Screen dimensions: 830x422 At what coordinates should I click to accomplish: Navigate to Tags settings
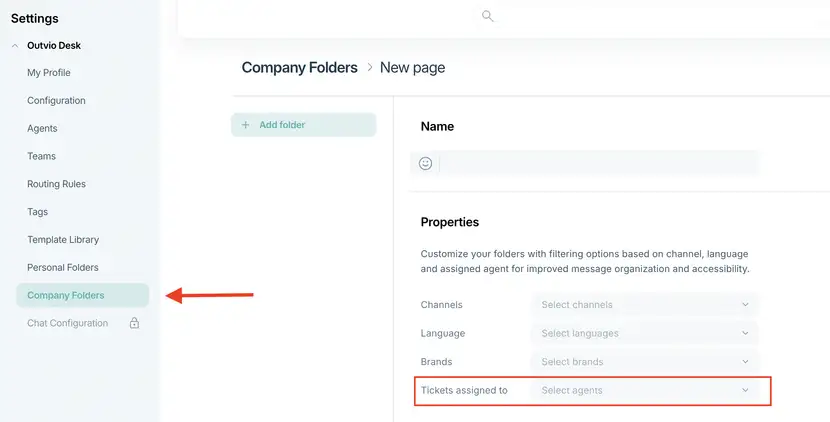coord(38,212)
